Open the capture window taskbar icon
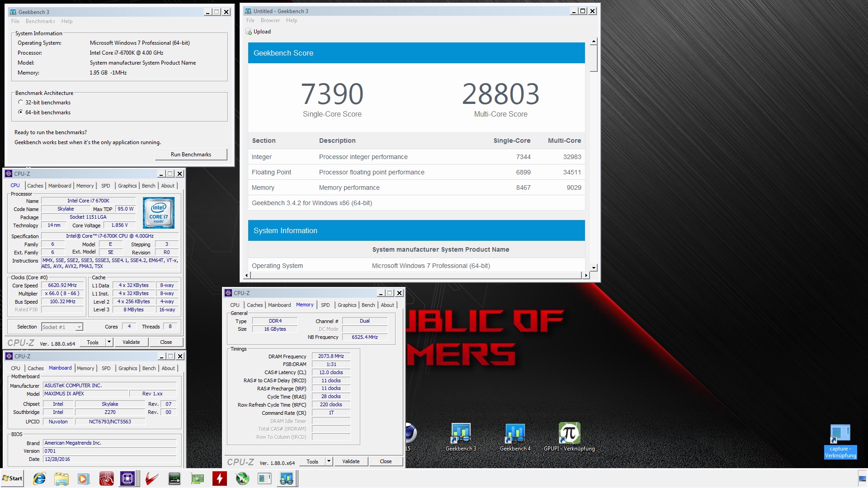This screenshot has height=488, width=868. 264,479
